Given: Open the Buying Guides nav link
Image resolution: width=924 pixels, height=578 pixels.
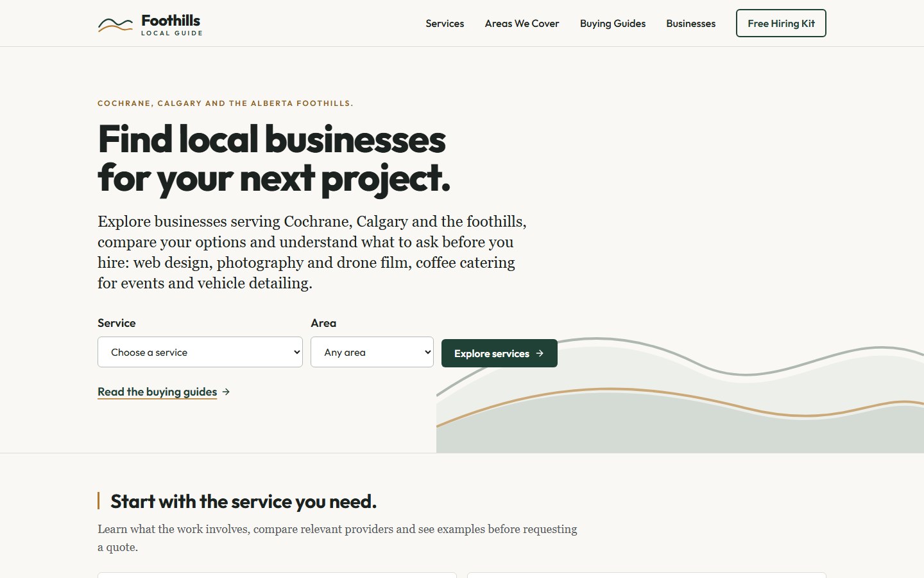Looking at the screenshot, I should click(613, 23).
